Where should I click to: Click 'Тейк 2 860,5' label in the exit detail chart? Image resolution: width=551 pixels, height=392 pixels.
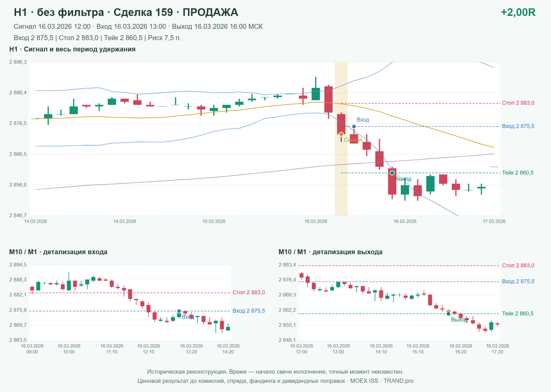coord(518,314)
